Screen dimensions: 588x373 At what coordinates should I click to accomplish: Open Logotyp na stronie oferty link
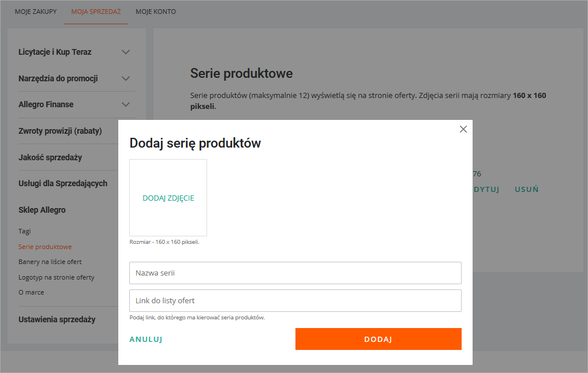click(57, 277)
